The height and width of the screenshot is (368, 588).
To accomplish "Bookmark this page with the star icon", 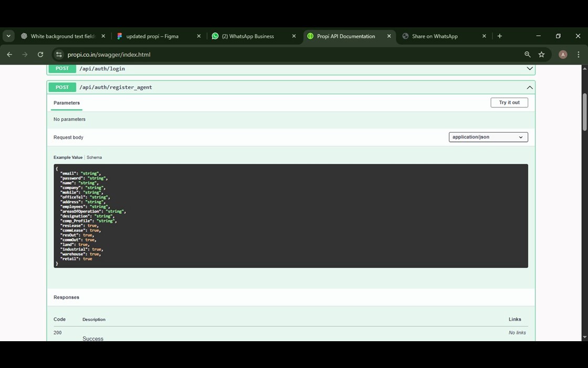I will (x=542, y=55).
